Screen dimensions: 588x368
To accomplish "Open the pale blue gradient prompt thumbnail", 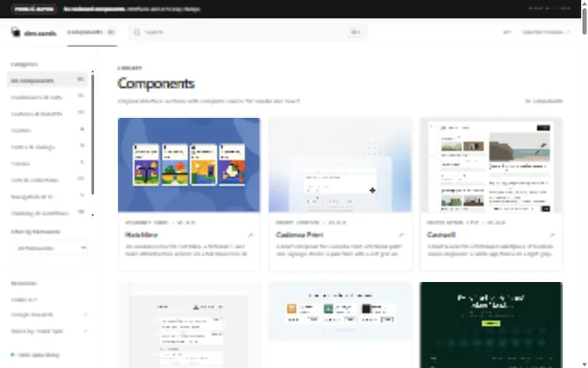I will 340,165.
